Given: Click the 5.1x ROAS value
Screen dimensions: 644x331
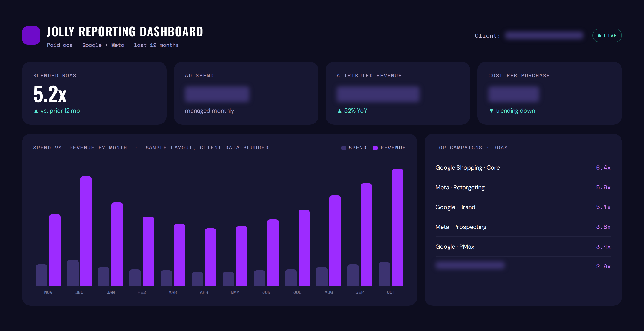Looking at the screenshot, I should (603, 207).
